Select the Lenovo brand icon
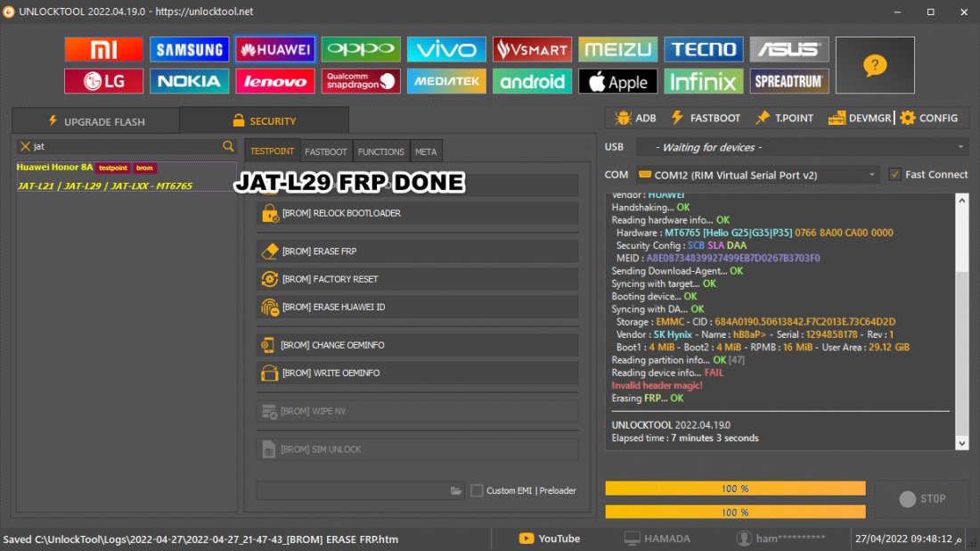980x551 pixels. tap(275, 81)
